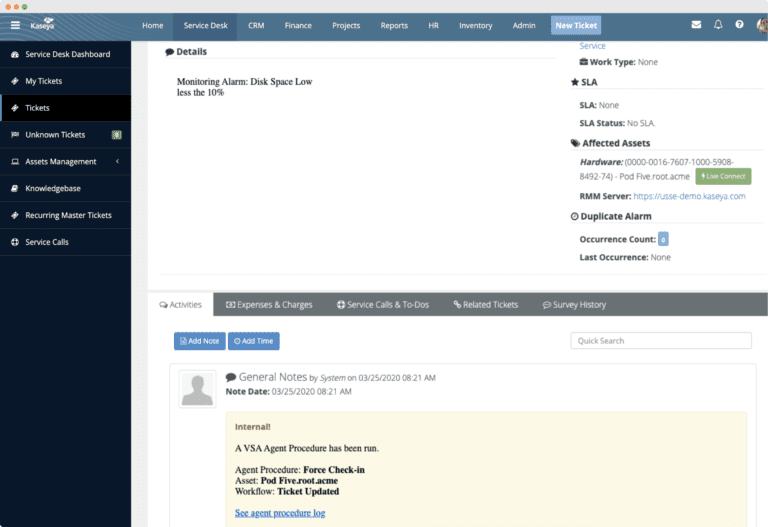Open the user profile avatar

[x=762, y=25]
